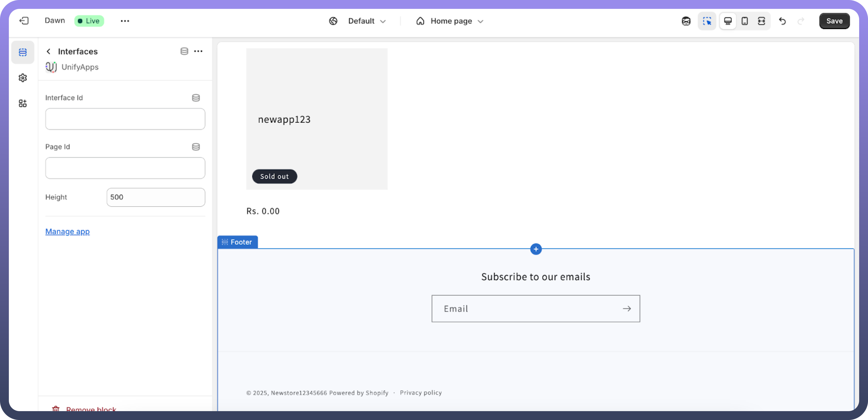
Task: Open Interfaces block more options menu
Action: [x=198, y=51]
